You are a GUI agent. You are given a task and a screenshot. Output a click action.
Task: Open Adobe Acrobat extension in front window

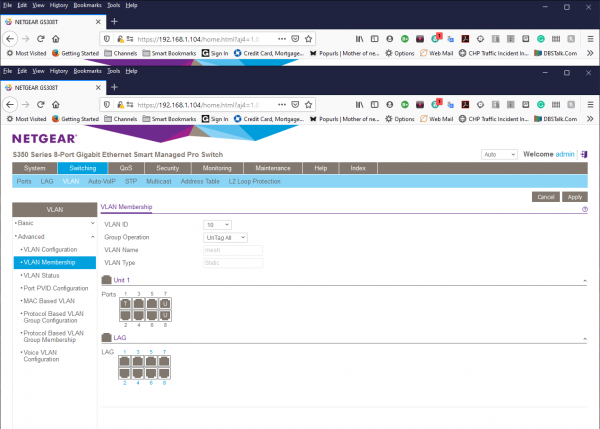pos(465,104)
